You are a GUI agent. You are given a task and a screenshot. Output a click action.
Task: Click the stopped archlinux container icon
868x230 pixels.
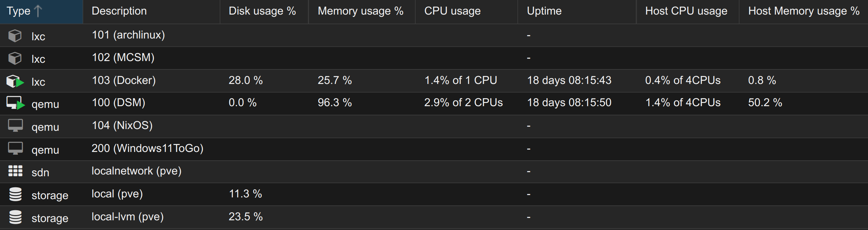click(15, 35)
